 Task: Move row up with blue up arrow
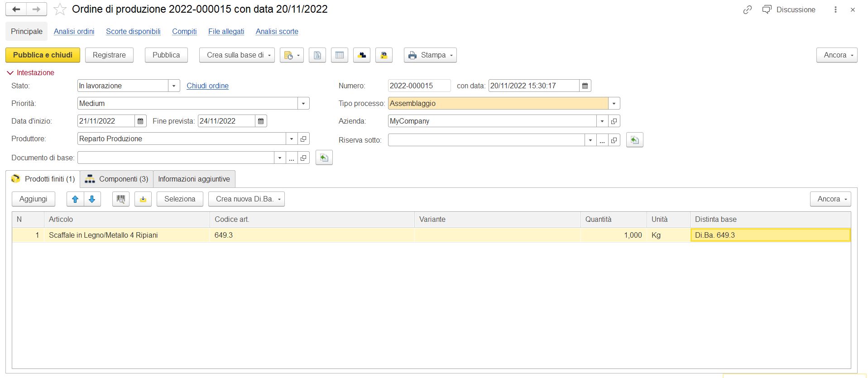(x=75, y=199)
